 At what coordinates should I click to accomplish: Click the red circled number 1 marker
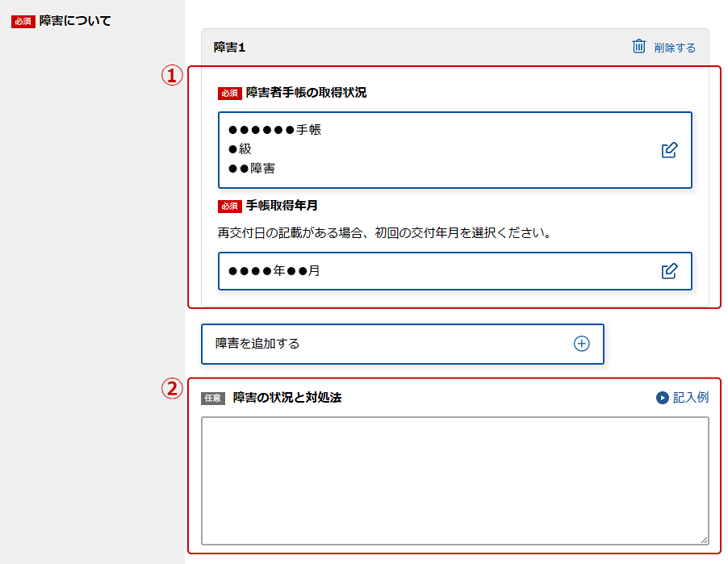click(x=171, y=75)
